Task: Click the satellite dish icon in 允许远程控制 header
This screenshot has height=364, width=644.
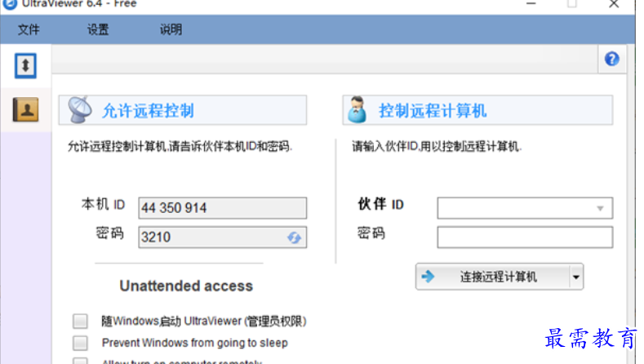Action: (80, 109)
